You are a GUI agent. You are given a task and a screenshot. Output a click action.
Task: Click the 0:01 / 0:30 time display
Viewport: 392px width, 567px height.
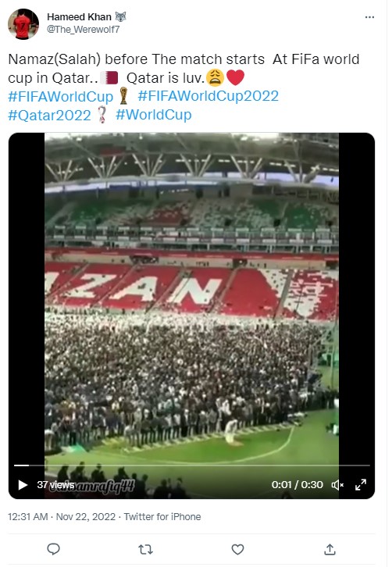297,484
